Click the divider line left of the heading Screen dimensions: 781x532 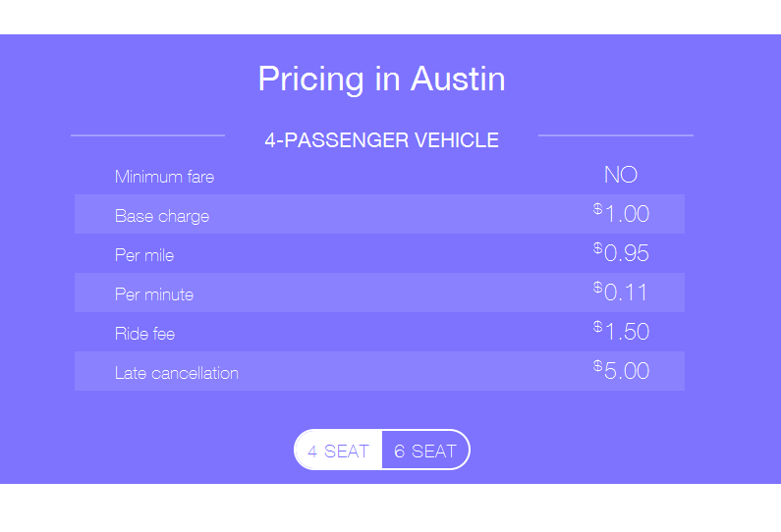click(x=147, y=135)
